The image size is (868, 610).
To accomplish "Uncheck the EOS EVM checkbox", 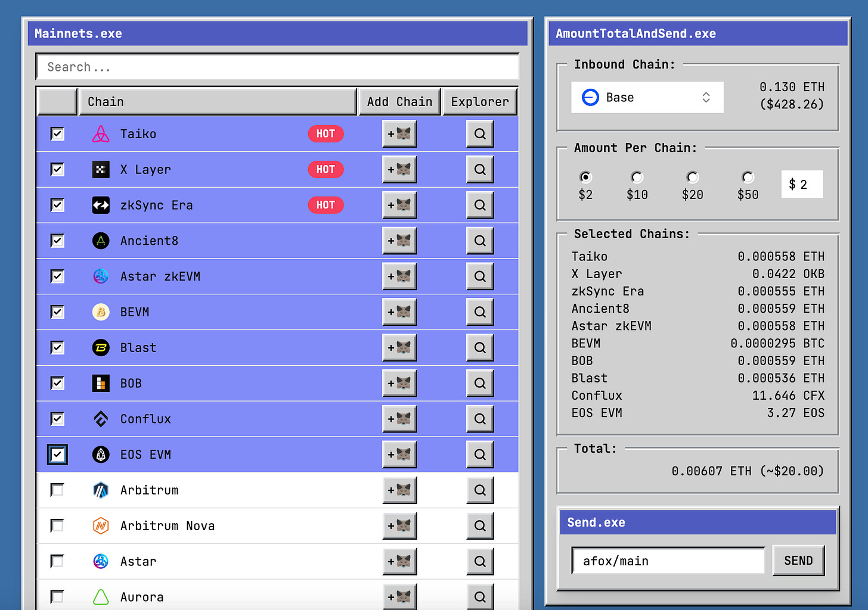I will click(57, 455).
